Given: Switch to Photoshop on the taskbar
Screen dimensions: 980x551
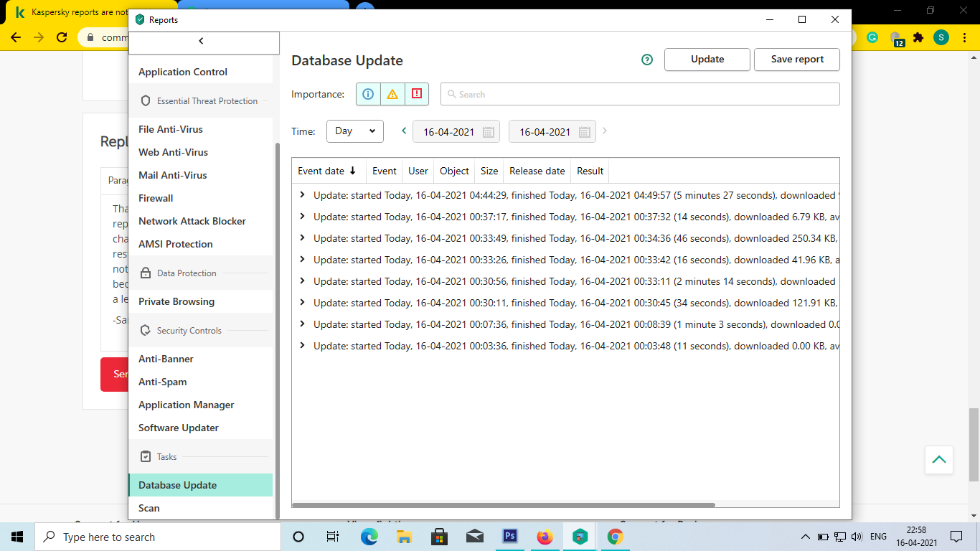Looking at the screenshot, I should pyautogui.click(x=510, y=537).
